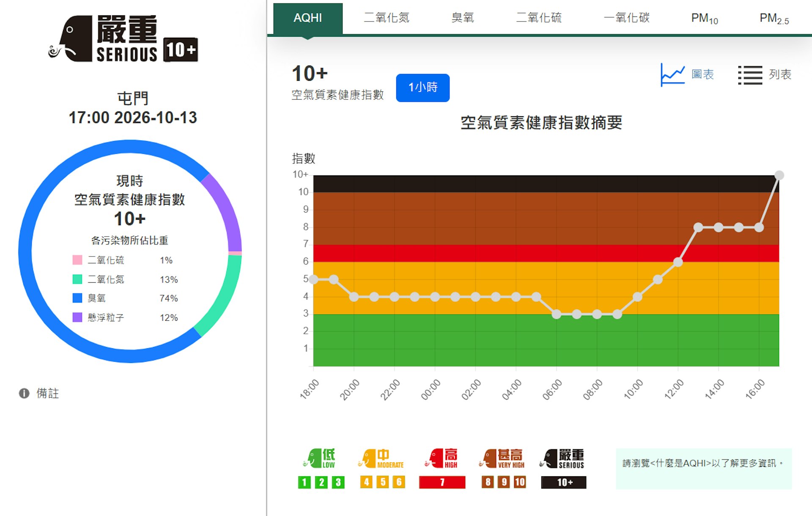
Task: Click the brown 甚高 VERY HIGH legend icon
Action: 502,459
